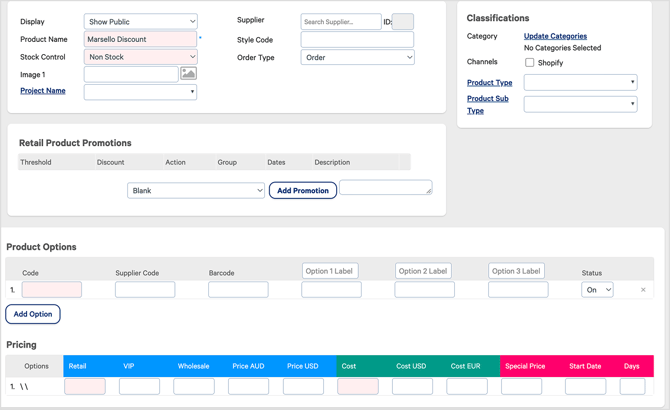670x410 pixels.
Task: Tick the Shopify channel checkbox
Action: coord(529,62)
